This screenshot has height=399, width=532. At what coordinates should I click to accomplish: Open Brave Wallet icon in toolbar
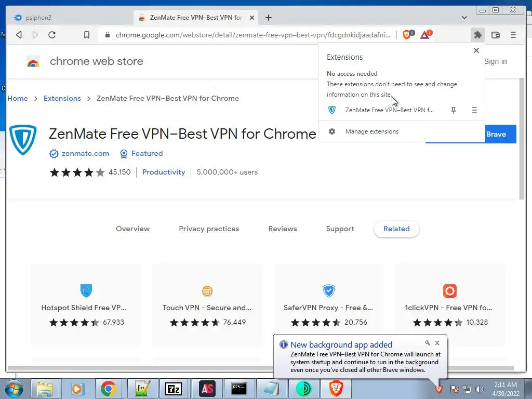coord(495,35)
